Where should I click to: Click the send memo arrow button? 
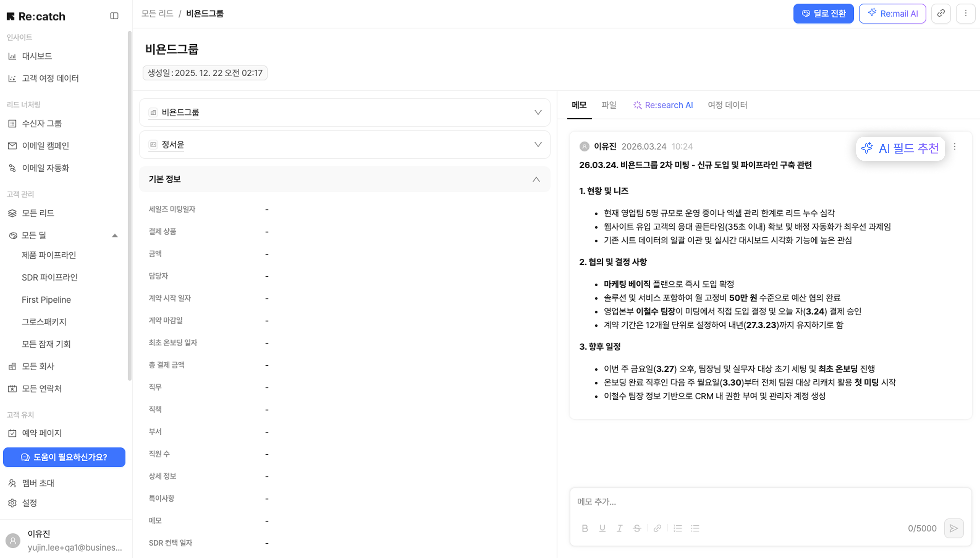tap(954, 528)
